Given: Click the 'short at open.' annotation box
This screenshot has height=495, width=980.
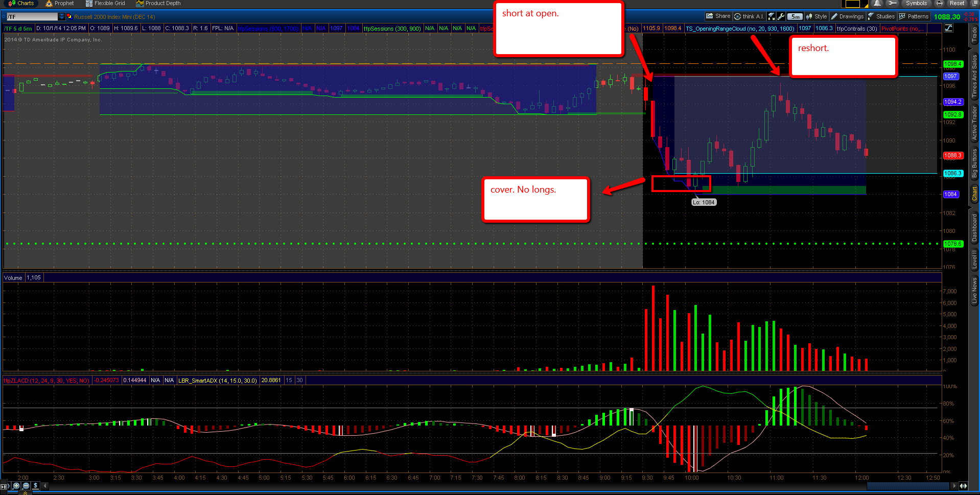Looking at the screenshot, I should tap(559, 29).
